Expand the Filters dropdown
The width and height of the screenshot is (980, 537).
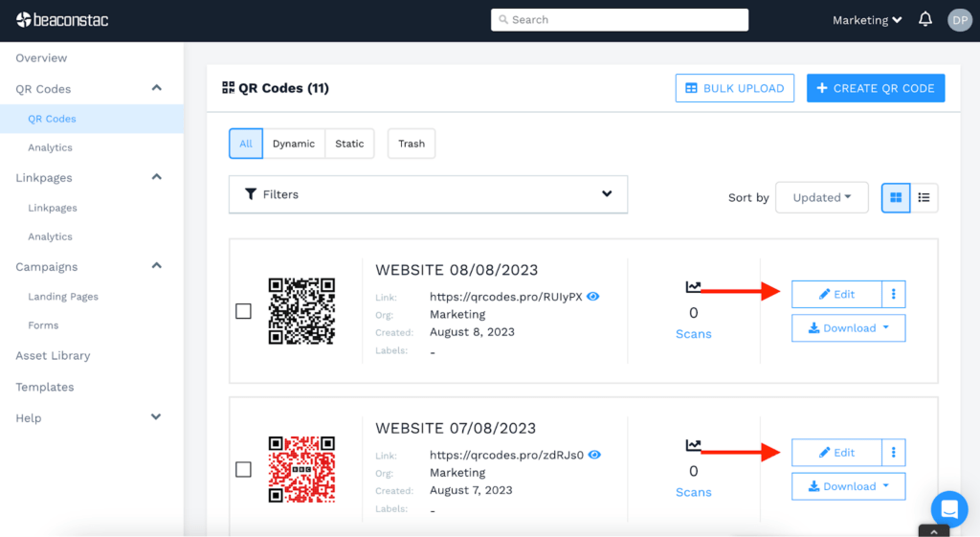pyautogui.click(x=428, y=194)
